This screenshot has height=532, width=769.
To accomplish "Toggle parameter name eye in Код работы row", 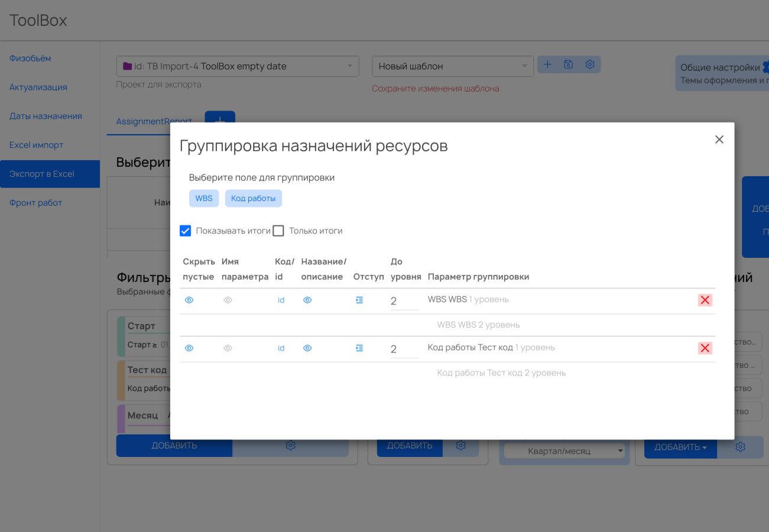I will tap(228, 348).
